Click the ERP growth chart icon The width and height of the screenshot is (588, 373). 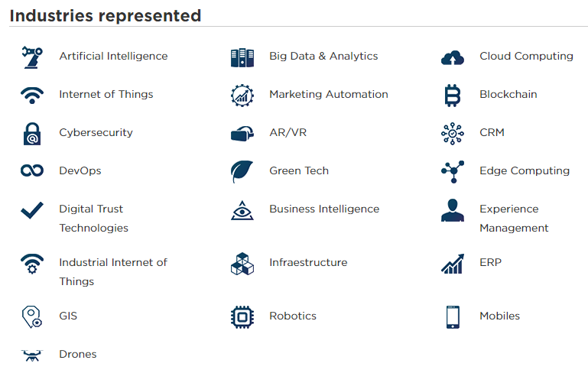pos(453,264)
